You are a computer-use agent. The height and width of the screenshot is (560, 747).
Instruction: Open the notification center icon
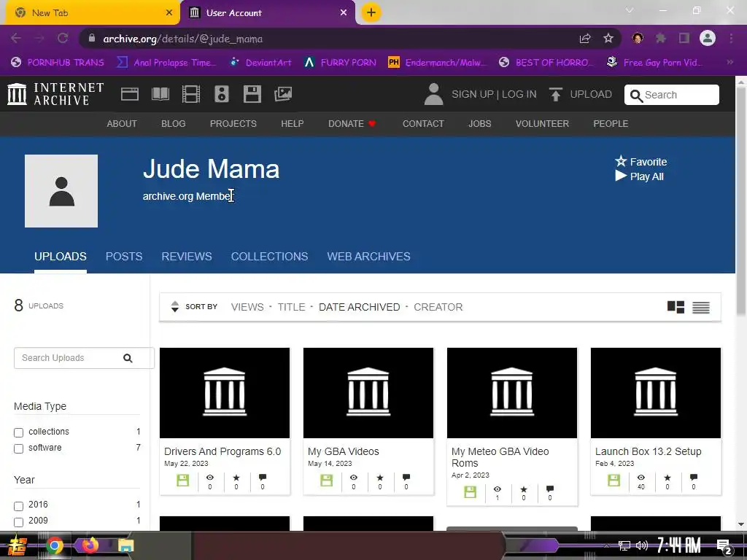click(724, 546)
